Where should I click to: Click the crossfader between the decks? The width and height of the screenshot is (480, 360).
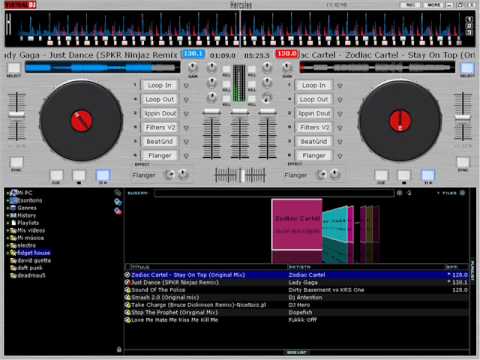pos(240,175)
